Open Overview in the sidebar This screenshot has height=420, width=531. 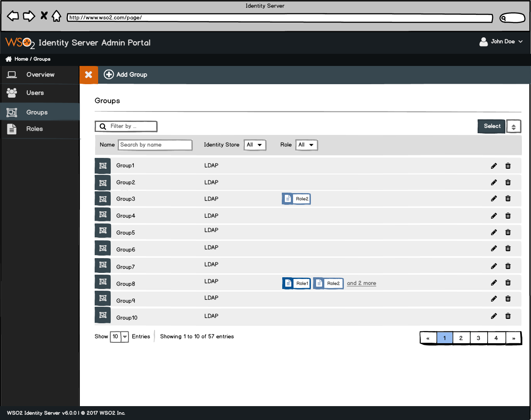[40, 75]
